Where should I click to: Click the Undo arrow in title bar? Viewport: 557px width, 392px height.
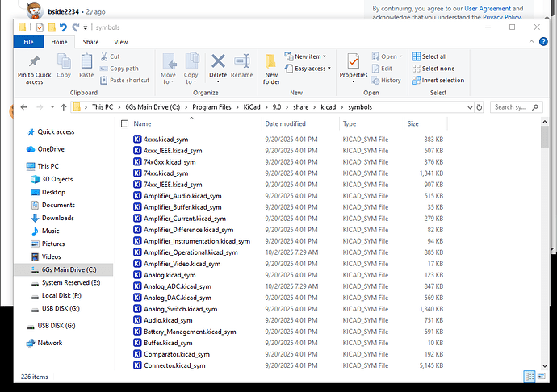pos(63,27)
